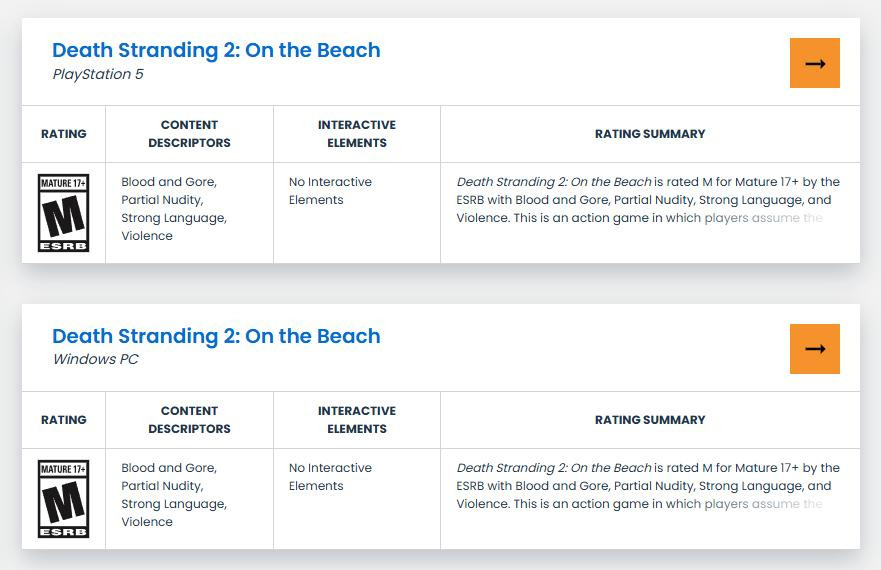Click the Content Descriptors header in the PlayStation 5 card

pos(189,134)
